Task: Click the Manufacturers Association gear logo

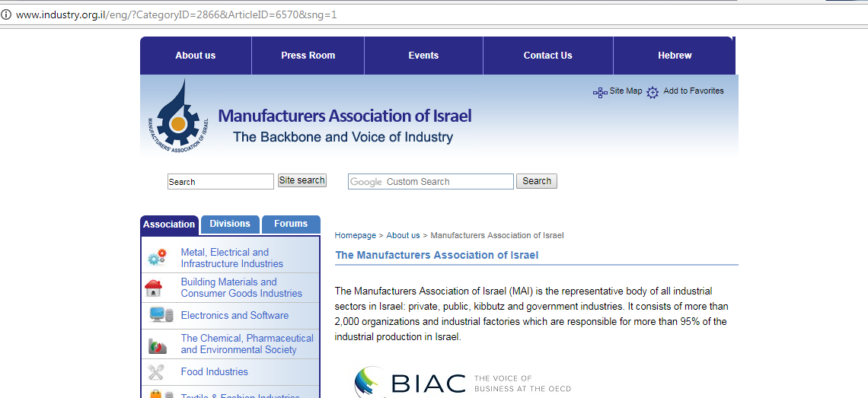Action: (x=178, y=116)
